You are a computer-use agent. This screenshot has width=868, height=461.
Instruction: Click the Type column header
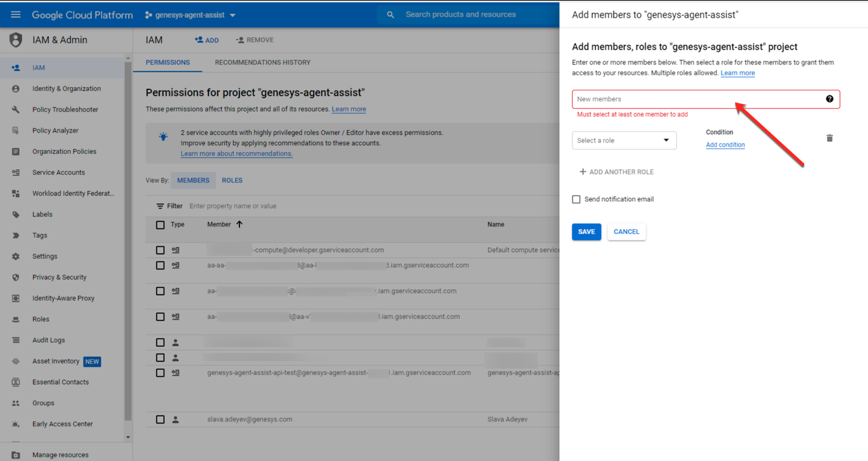point(178,225)
